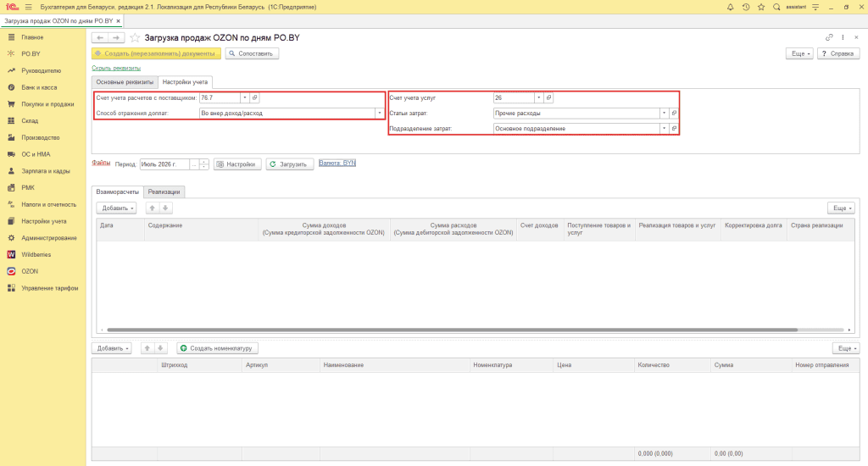Open favorites star icon in title bar

(x=761, y=7)
